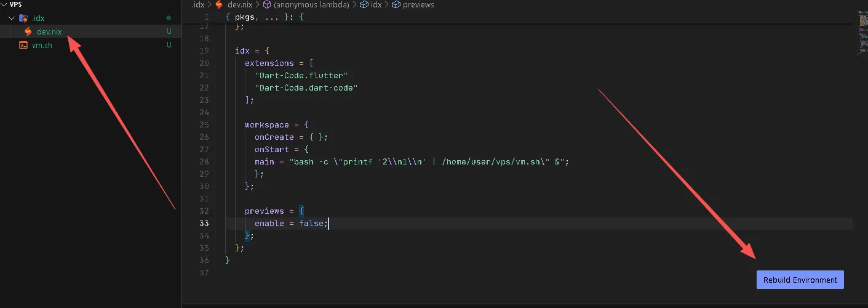Click the anonymous lambda symbol icon in breadcrumb
Screen dimensions: 868x308
click(267, 5)
